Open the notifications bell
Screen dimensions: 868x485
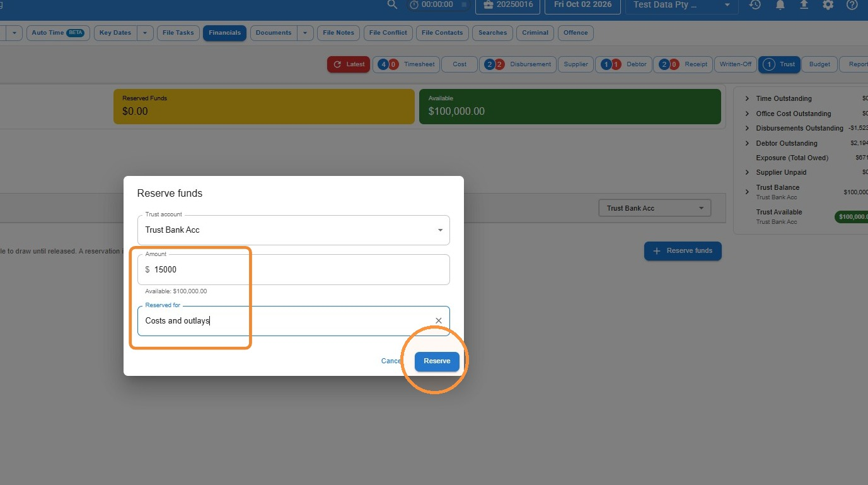click(x=780, y=4)
